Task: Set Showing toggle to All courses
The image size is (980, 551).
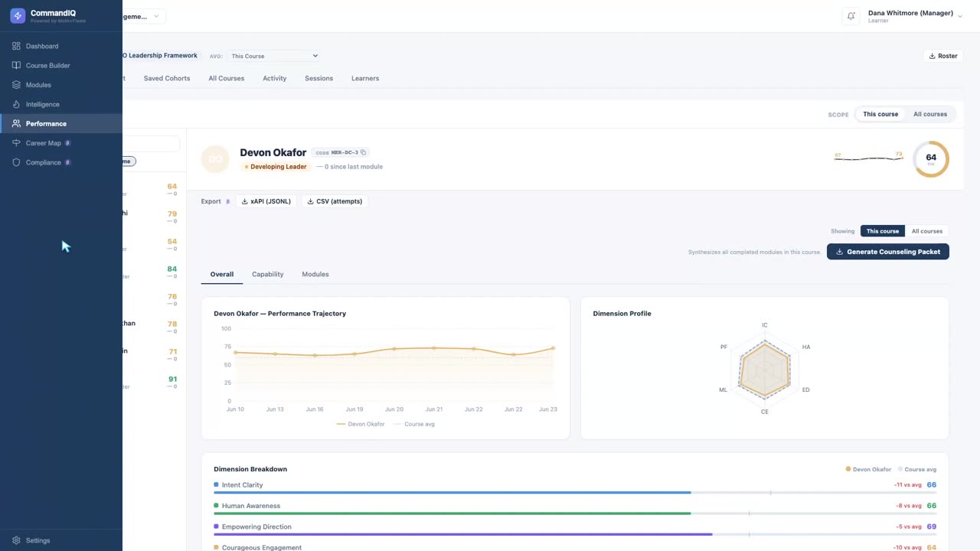Action: tap(927, 231)
